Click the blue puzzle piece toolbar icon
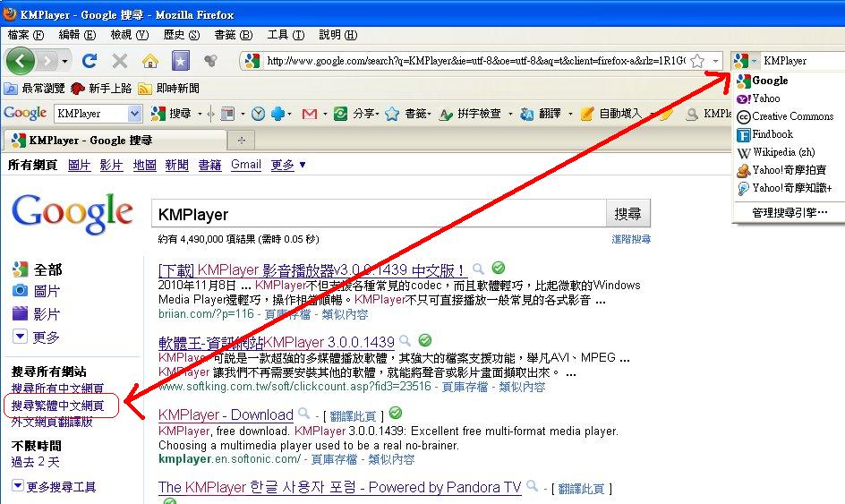The height and width of the screenshot is (504, 845). click(x=278, y=114)
